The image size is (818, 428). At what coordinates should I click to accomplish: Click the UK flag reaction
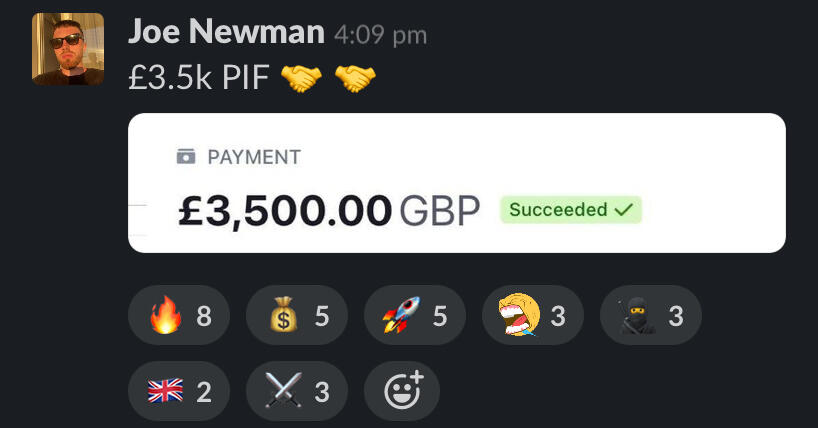(179, 391)
